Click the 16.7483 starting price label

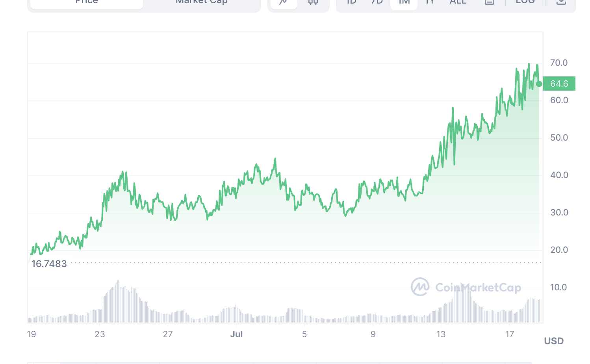[49, 264]
